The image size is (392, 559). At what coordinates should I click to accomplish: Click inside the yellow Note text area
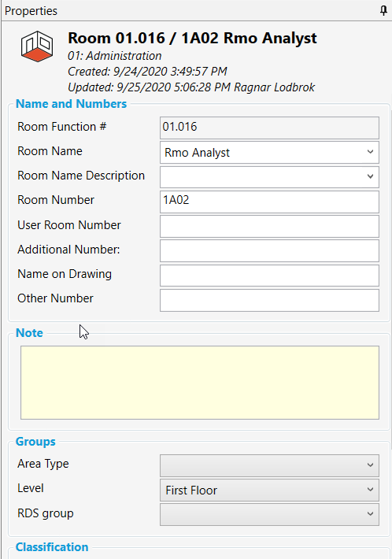pos(200,383)
